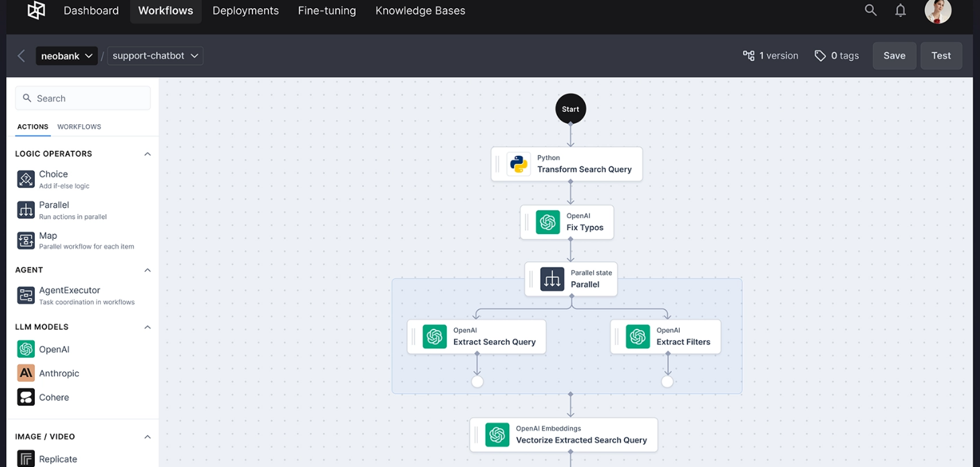Click end circle below Extract Search Query
The image size is (980, 467).
tap(477, 382)
